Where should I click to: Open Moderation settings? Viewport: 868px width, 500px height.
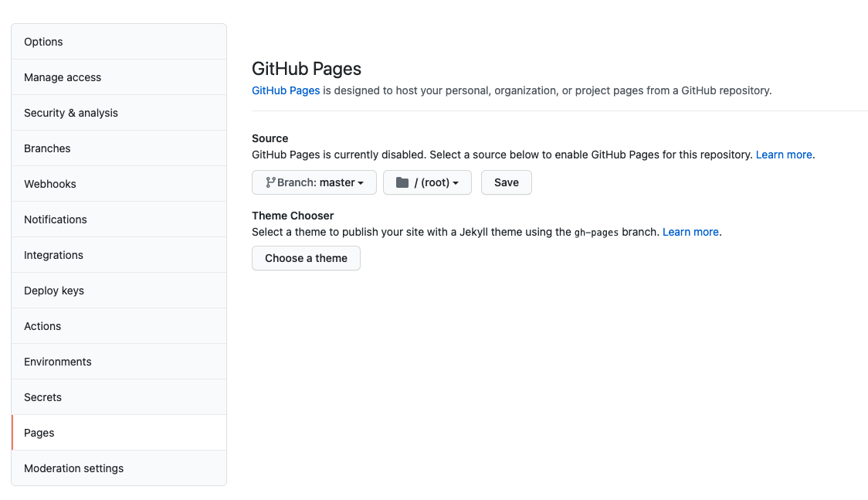[118, 468]
